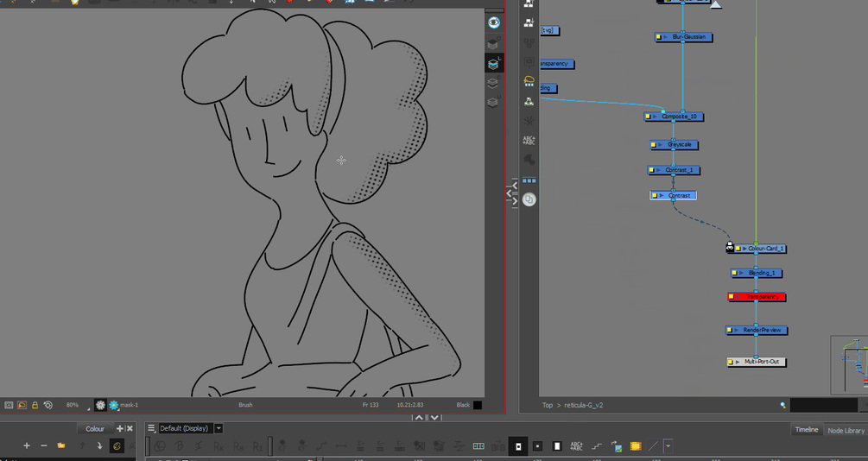Select the Overlay art layer icon
This screenshot has height=461, width=868.
(492, 44)
